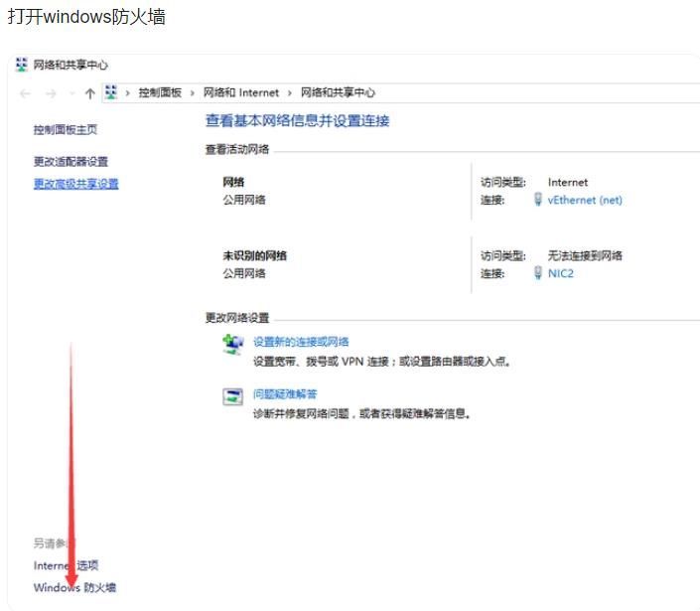Select 网络和共享中心 breadcrumb item
Screen dimensions: 700x611
point(338,92)
